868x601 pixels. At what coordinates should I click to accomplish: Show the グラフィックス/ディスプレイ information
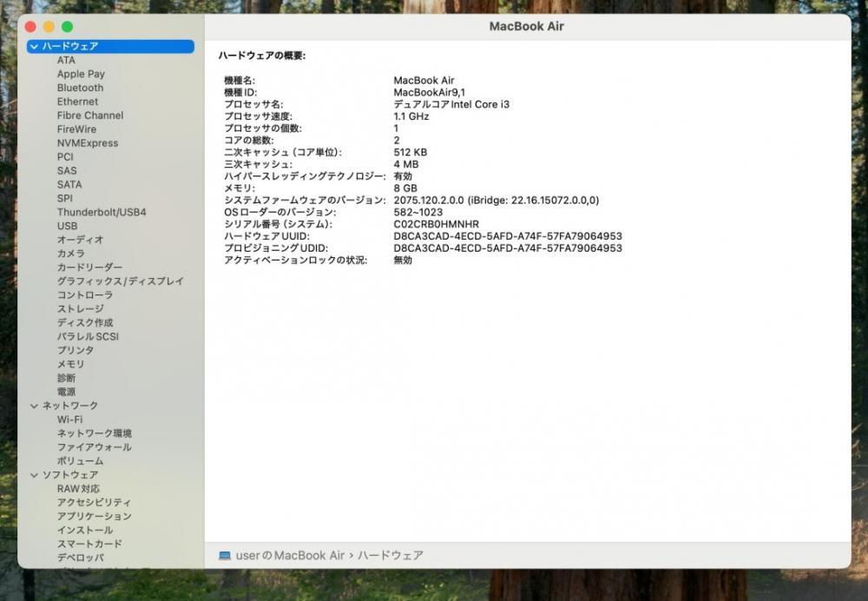[x=120, y=281]
